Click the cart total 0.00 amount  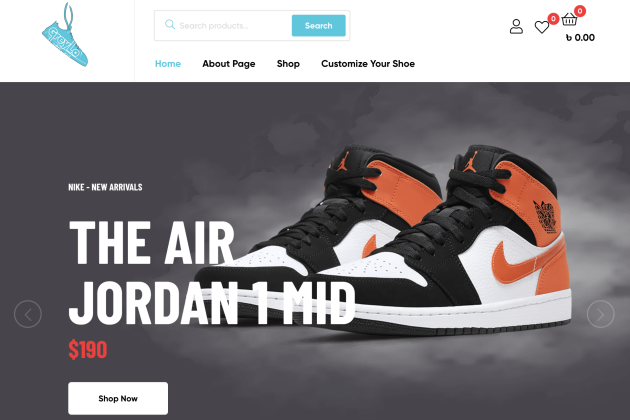580,38
